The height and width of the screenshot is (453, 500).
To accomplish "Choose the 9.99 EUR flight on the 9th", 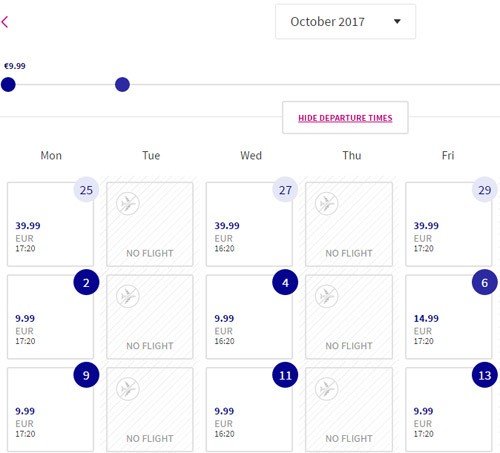I will tap(50, 410).
